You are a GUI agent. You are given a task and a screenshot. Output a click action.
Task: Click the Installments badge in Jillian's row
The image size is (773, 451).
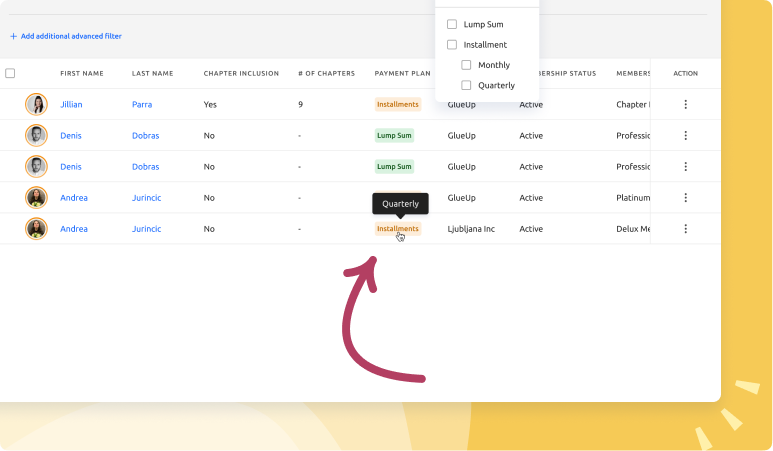click(398, 104)
